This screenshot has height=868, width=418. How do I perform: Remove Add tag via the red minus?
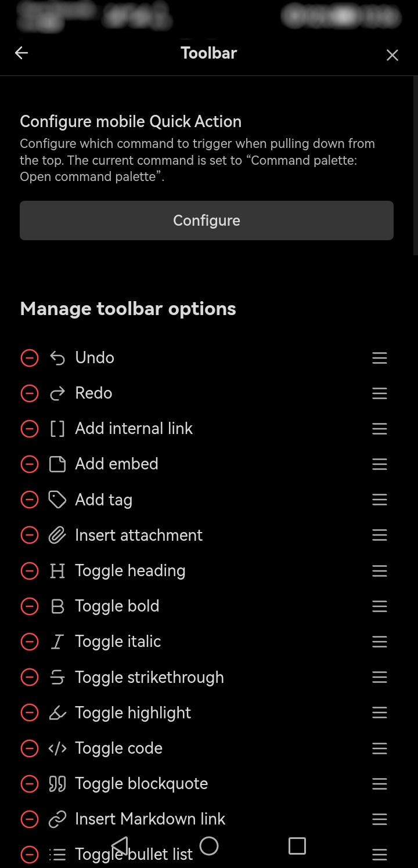(x=30, y=500)
